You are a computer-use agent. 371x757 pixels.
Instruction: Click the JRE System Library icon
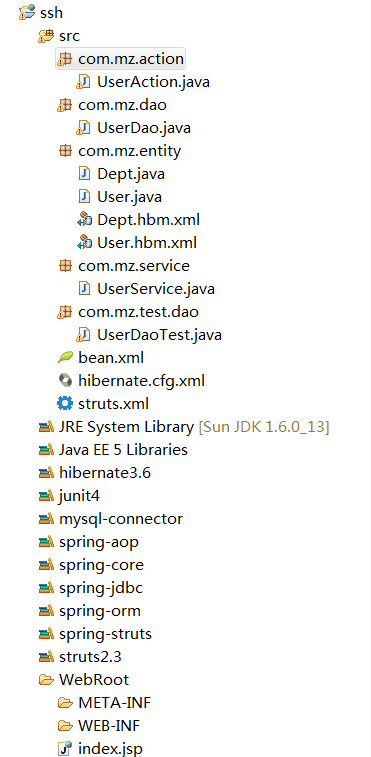pos(46,427)
